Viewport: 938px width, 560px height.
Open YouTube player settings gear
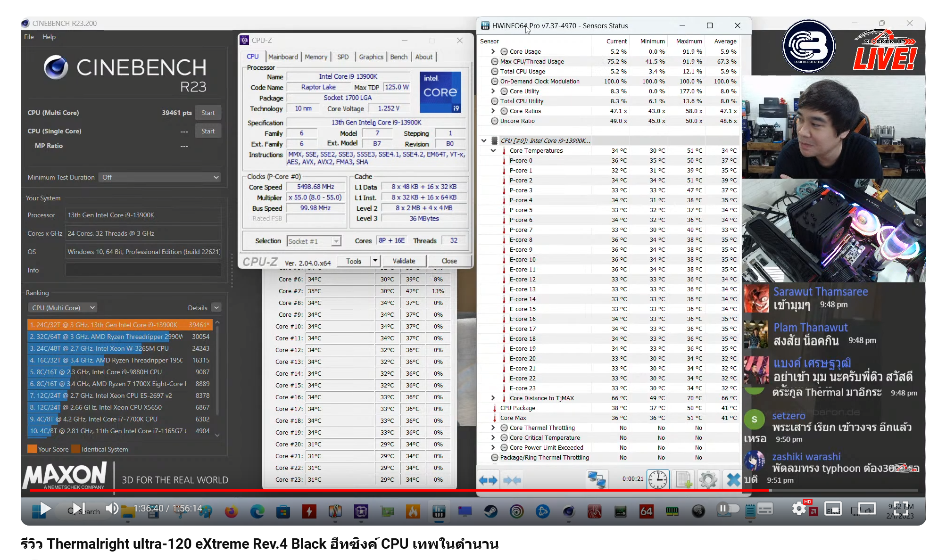pos(798,509)
